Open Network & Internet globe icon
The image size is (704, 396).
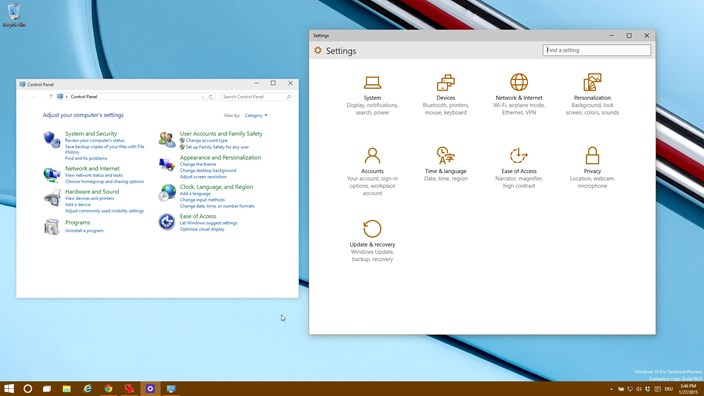pyautogui.click(x=519, y=82)
